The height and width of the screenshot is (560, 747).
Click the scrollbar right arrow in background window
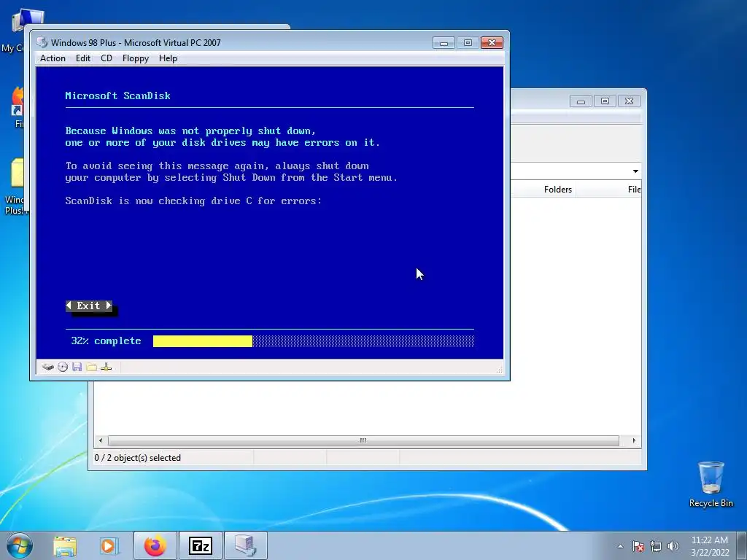(x=634, y=440)
